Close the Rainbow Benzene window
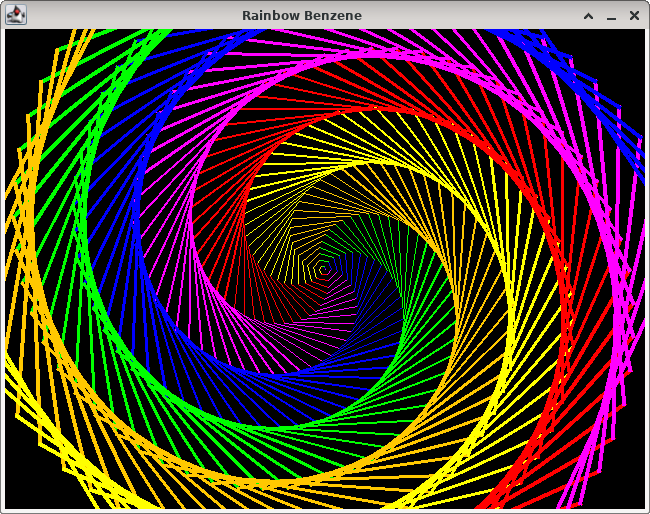650x514 pixels. coord(634,16)
